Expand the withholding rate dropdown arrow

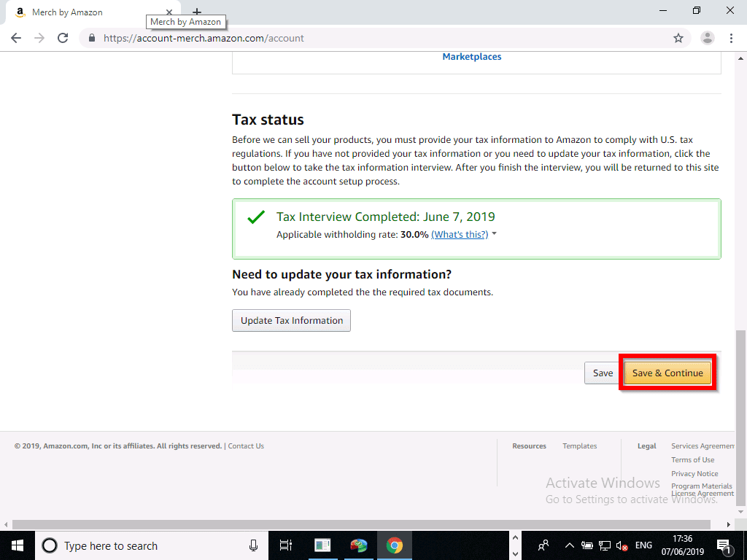[495, 234]
